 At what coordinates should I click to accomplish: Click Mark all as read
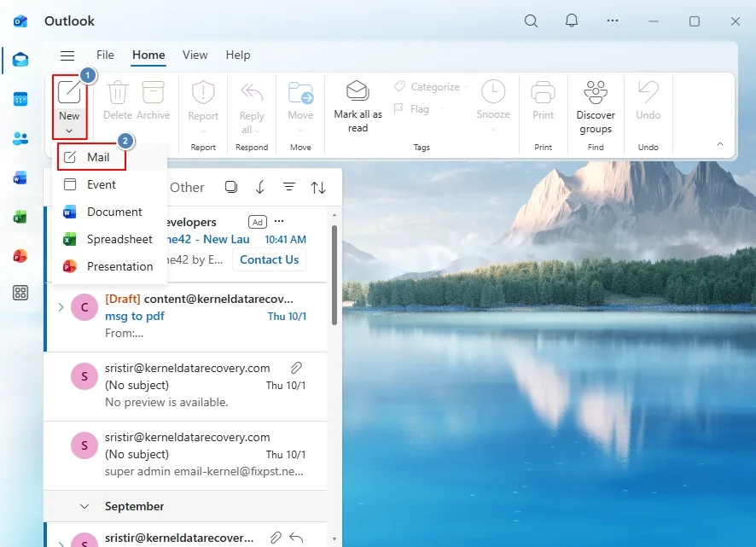pos(358,107)
